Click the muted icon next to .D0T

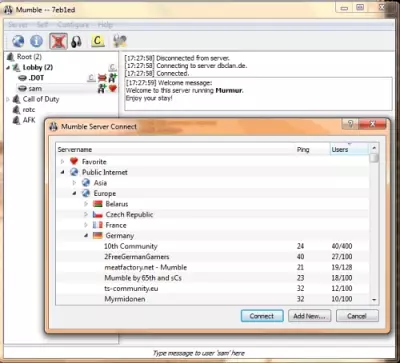(102, 78)
